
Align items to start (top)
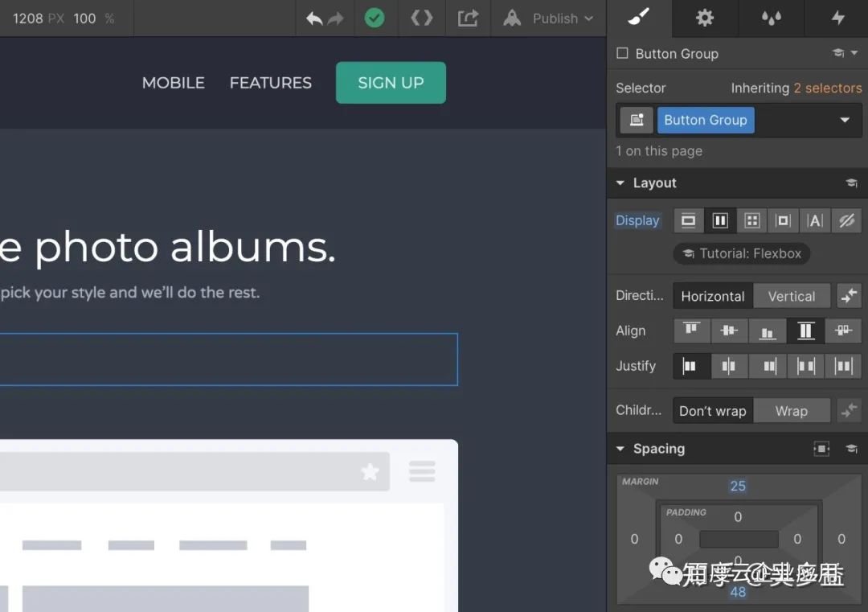(691, 331)
